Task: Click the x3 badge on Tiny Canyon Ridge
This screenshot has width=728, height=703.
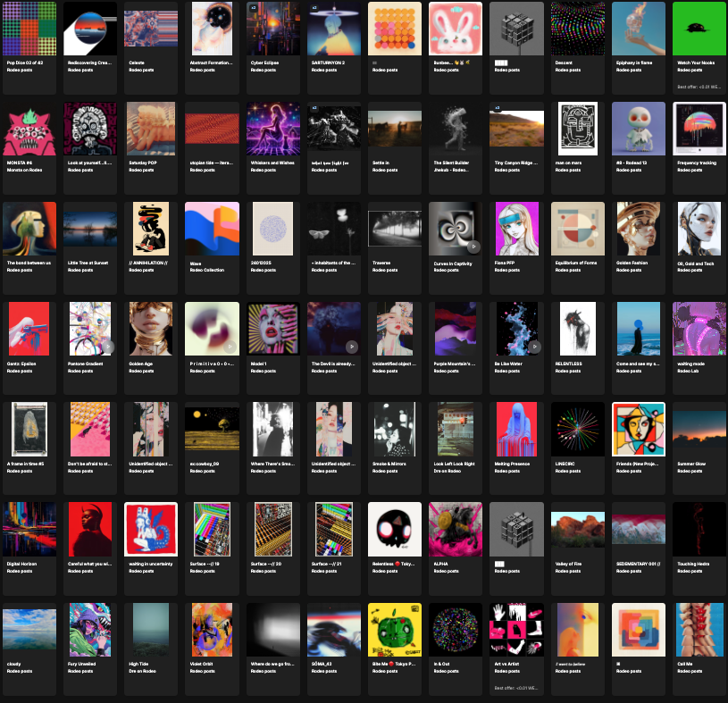Action: [x=497, y=108]
